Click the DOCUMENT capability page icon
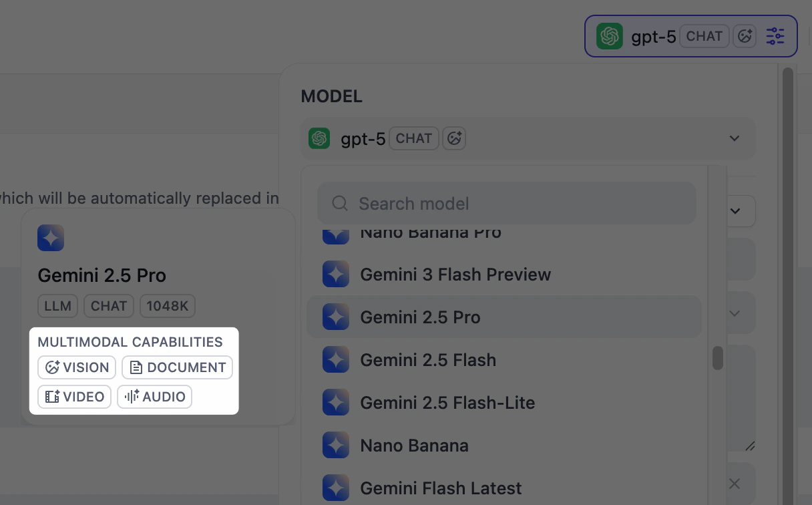Image resolution: width=812 pixels, height=505 pixels. pos(137,367)
